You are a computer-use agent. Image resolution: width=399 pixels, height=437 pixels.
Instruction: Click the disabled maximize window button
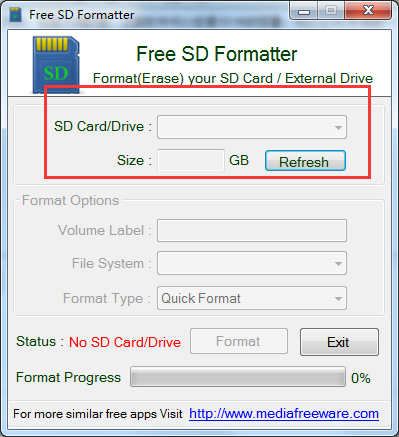click(331, 11)
